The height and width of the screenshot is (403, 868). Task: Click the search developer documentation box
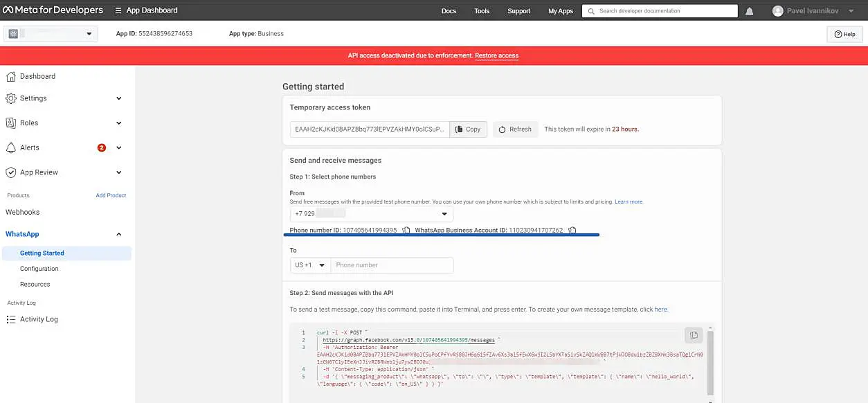point(660,11)
